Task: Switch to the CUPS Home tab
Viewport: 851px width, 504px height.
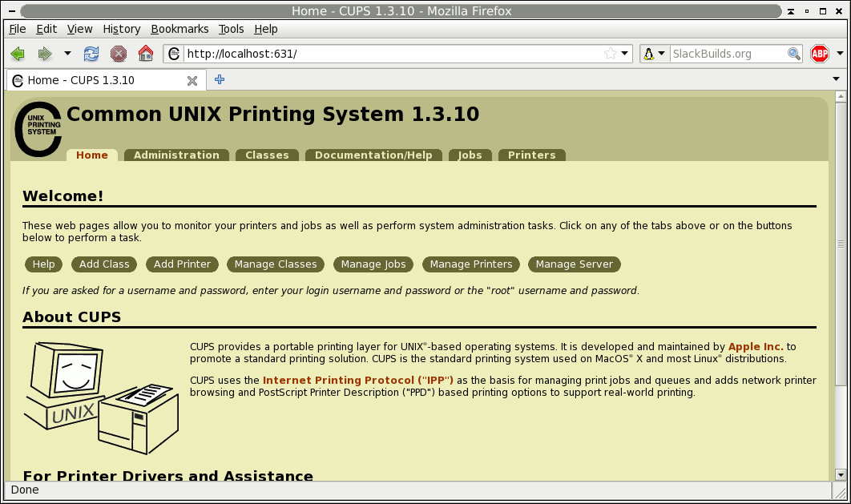Action: point(91,155)
